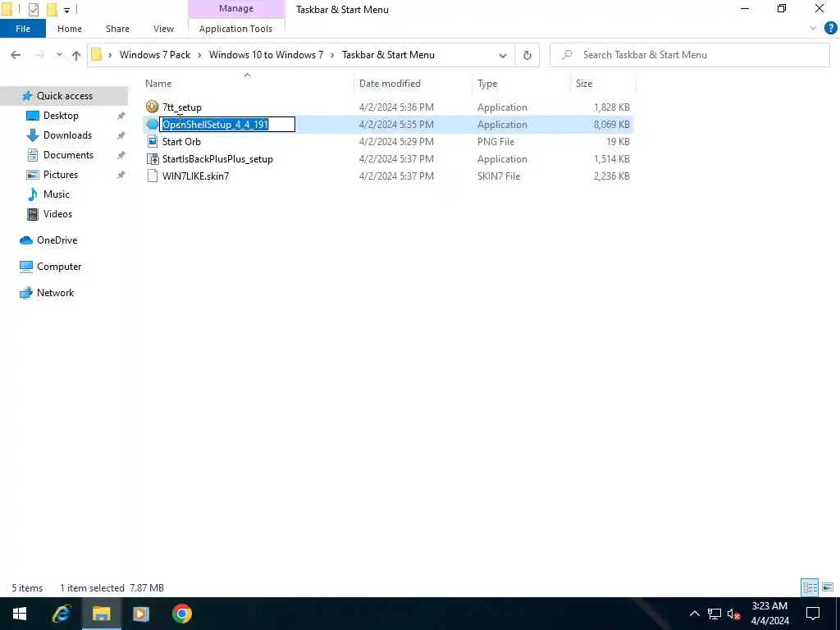Navigate to Windows 10 to Windows 7 breadcrumb
This screenshot has width=840, height=630.
267,55
